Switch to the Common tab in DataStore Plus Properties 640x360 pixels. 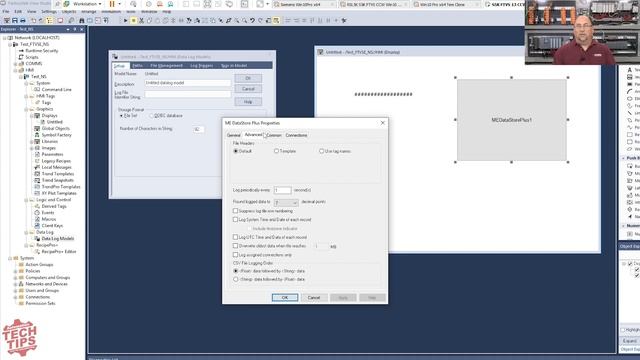point(274,135)
